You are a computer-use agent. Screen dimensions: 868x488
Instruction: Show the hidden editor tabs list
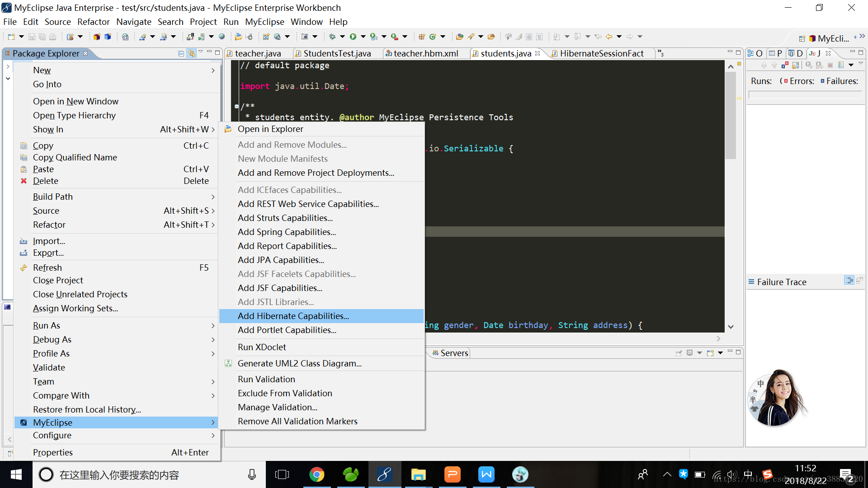click(660, 53)
